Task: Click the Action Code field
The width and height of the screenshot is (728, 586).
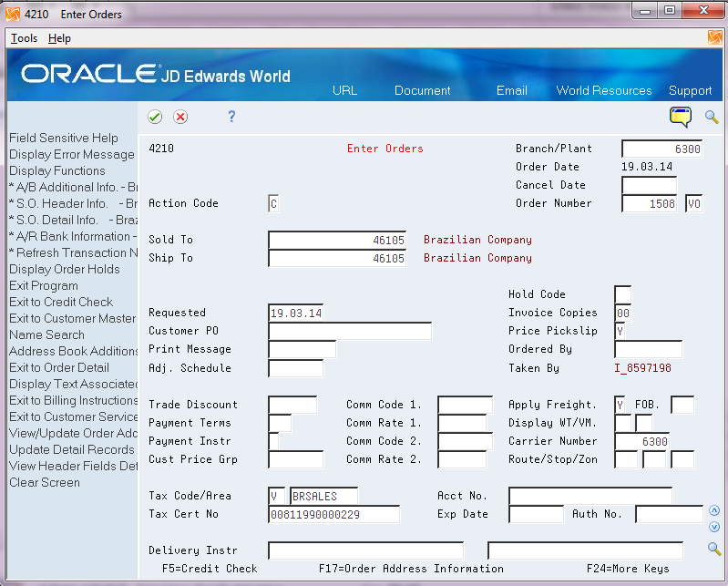Action: pos(273,204)
